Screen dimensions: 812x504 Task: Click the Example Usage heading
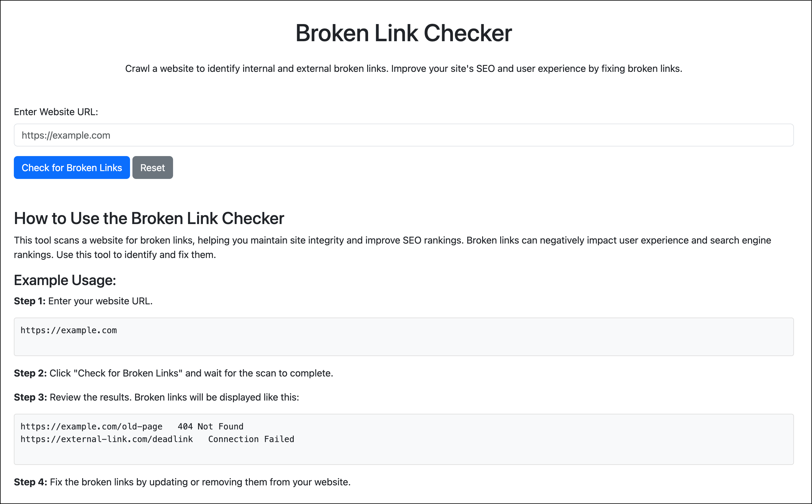pos(65,280)
